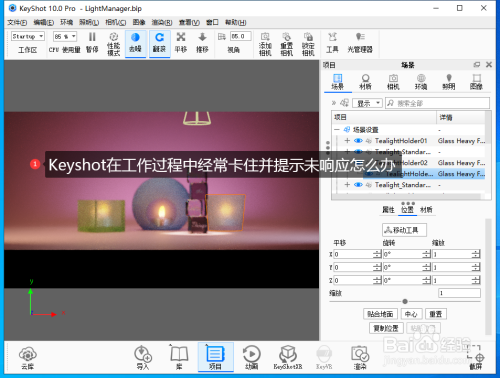
Task: Open the 帮助(H) menu
Action: click(236, 22)
